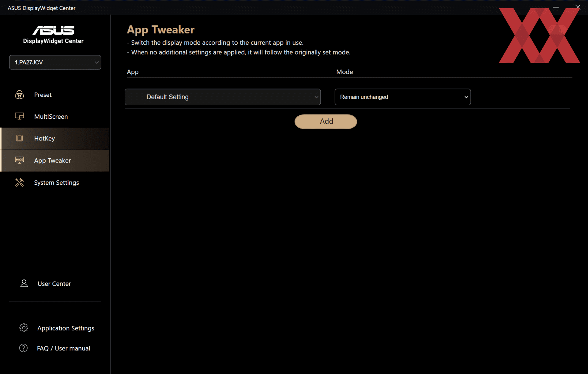Open FAQ / User manual
Image resolution: width=588 pixels, height=374 pixels.
(x=63, y=348)
